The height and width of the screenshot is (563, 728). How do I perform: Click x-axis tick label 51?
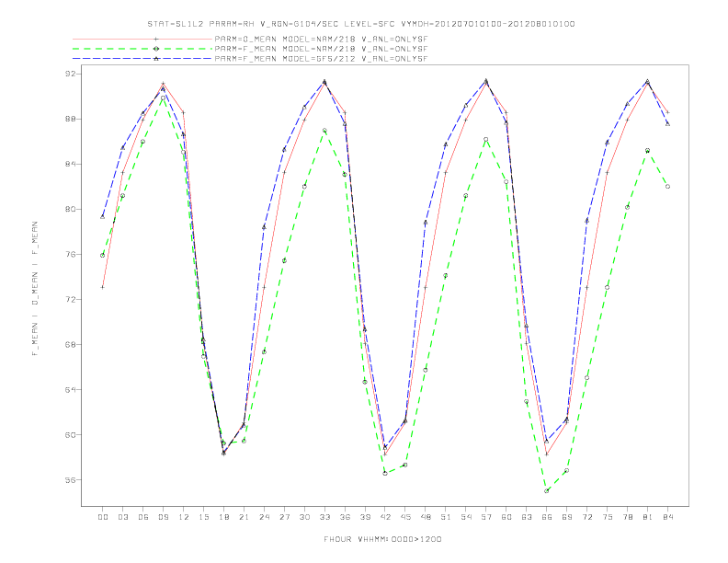(446, 517)
